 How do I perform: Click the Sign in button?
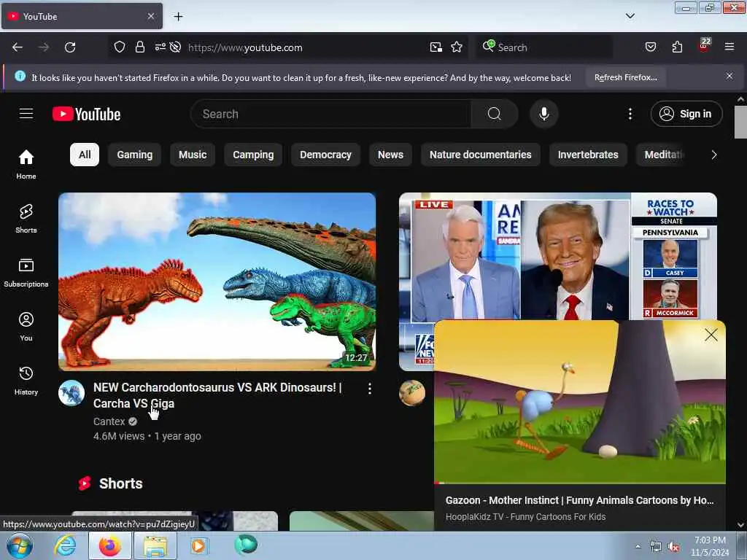click(x=686, y=114)
